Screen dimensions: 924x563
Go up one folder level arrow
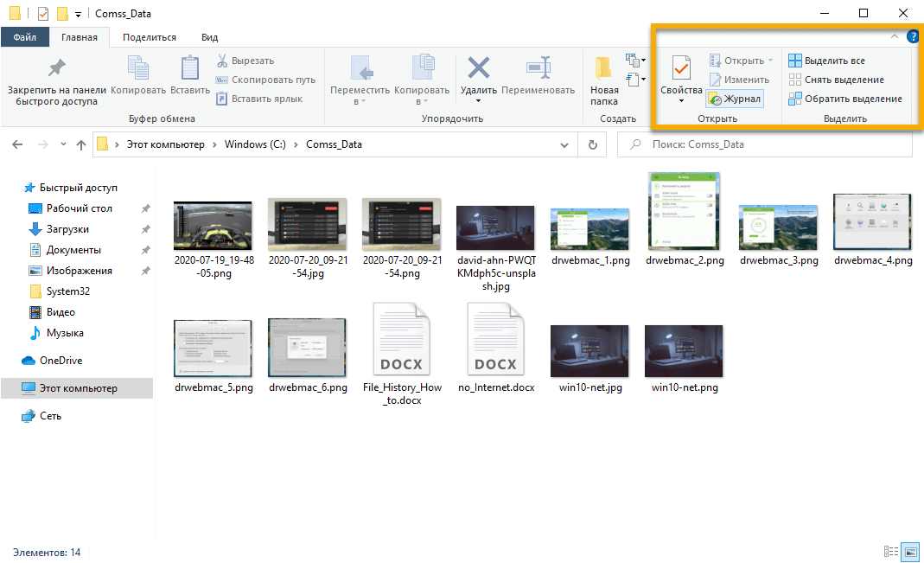[x=81, y=144]
